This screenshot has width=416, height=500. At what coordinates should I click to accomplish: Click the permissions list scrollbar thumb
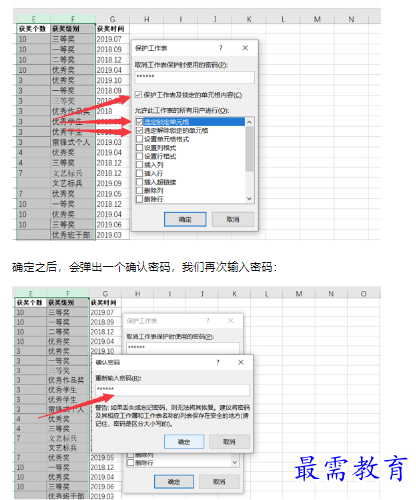[x=249, y=149]
